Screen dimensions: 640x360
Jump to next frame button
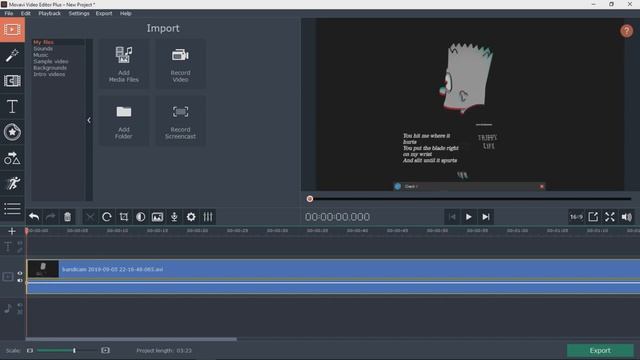point(486,217)
